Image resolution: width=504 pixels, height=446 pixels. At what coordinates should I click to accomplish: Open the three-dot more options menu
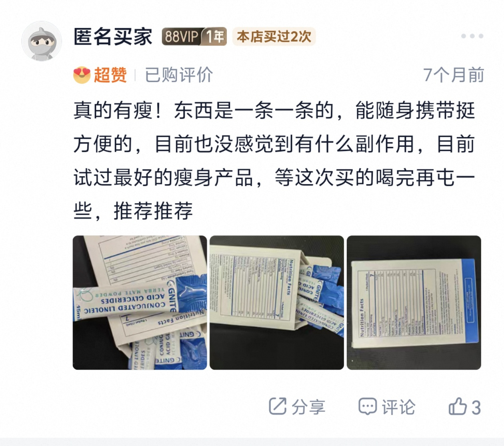472,36
